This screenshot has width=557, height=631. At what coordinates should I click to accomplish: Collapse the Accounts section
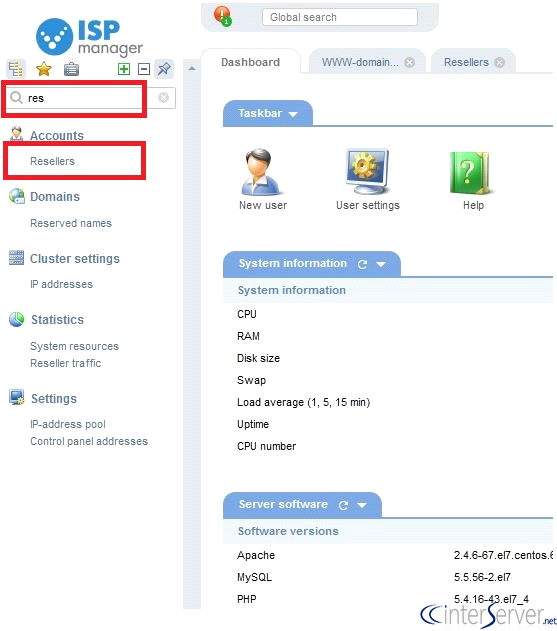(57, 136)
